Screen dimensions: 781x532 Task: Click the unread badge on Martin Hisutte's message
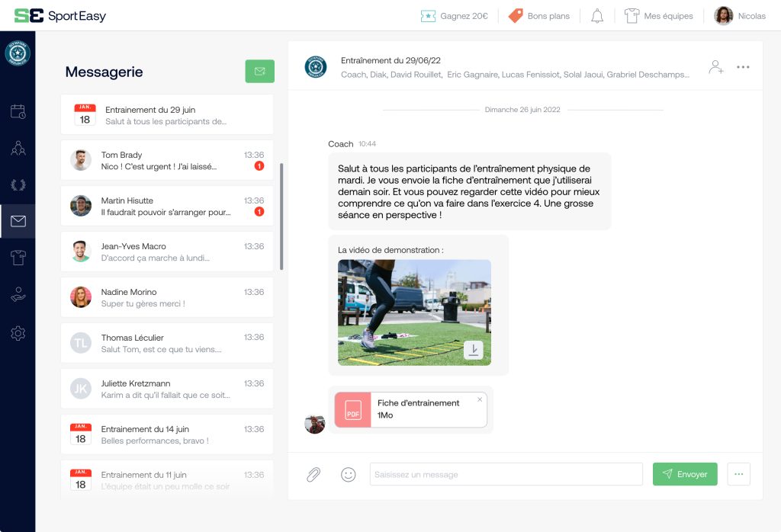click(x=259, y=212)
